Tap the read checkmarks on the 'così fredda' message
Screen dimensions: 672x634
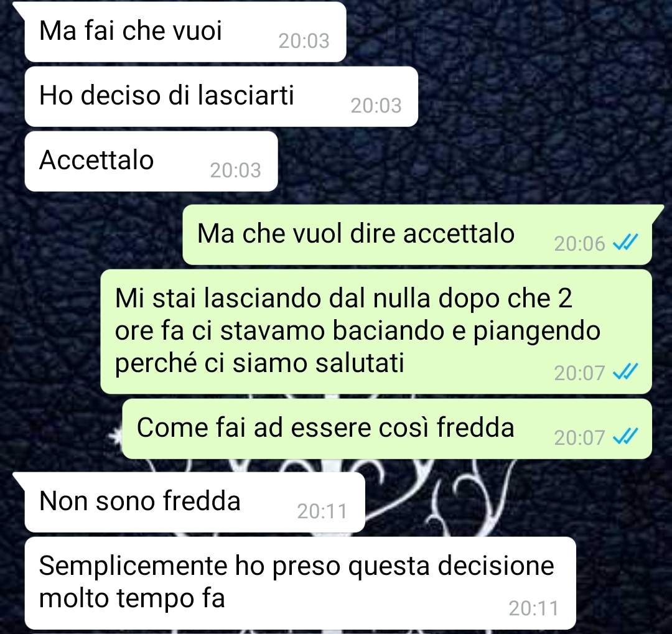(626, 437)
